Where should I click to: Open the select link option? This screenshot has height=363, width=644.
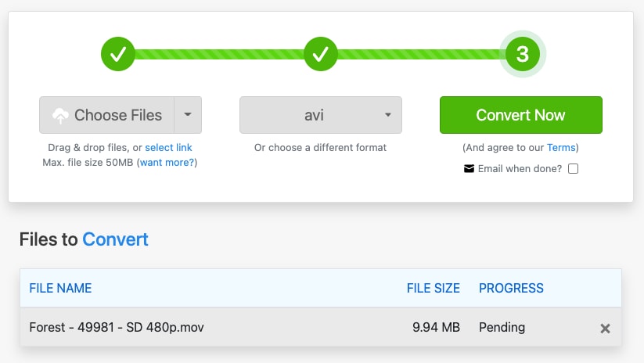coord(168,147)
